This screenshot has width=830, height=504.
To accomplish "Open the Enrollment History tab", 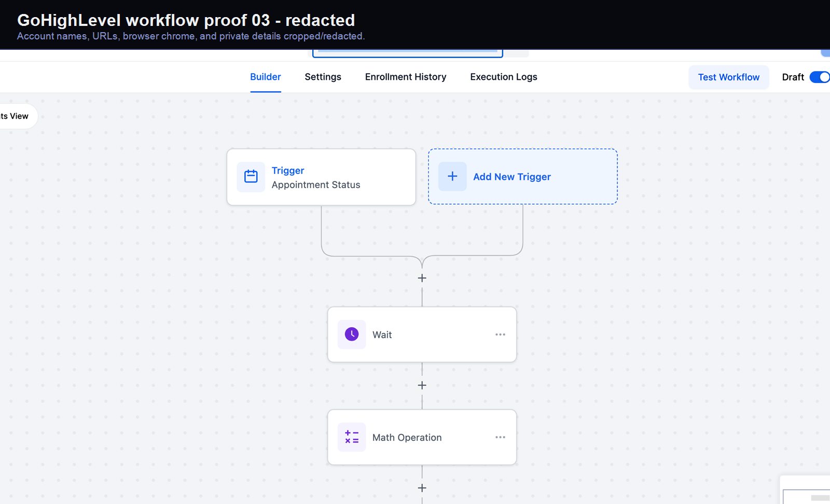I will [x=406, y=77].
